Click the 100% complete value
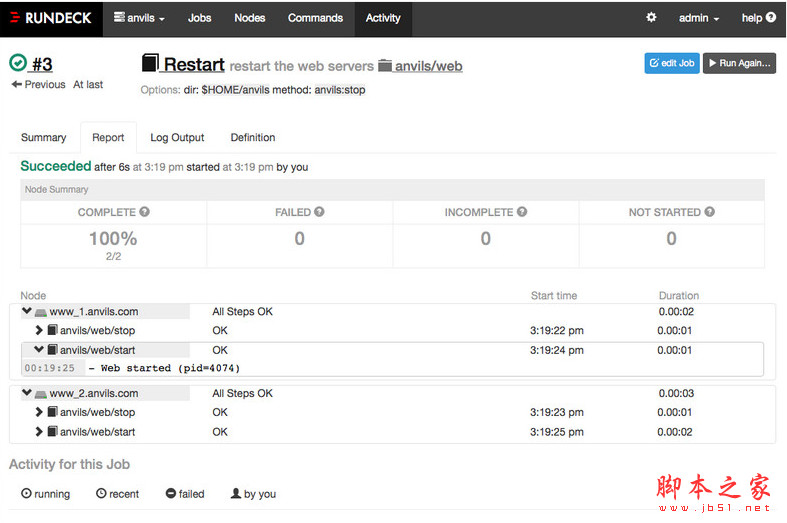Viewport: 787px width, 523px height. 113,238
